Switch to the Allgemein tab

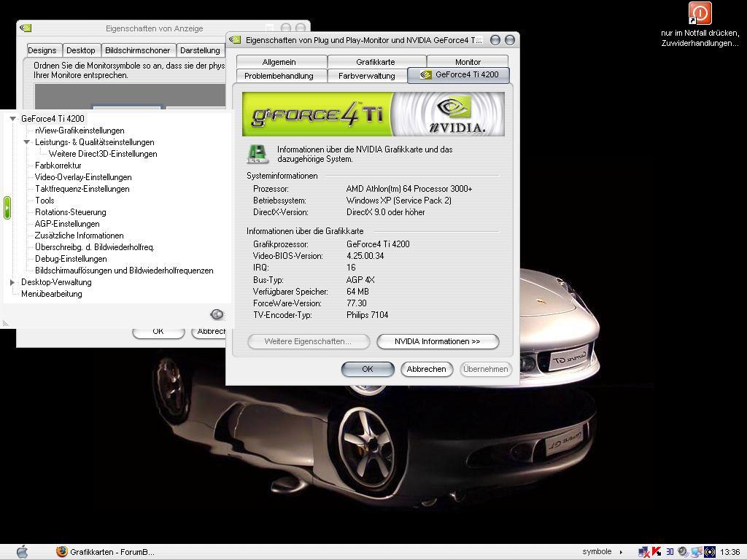(279, 62)
